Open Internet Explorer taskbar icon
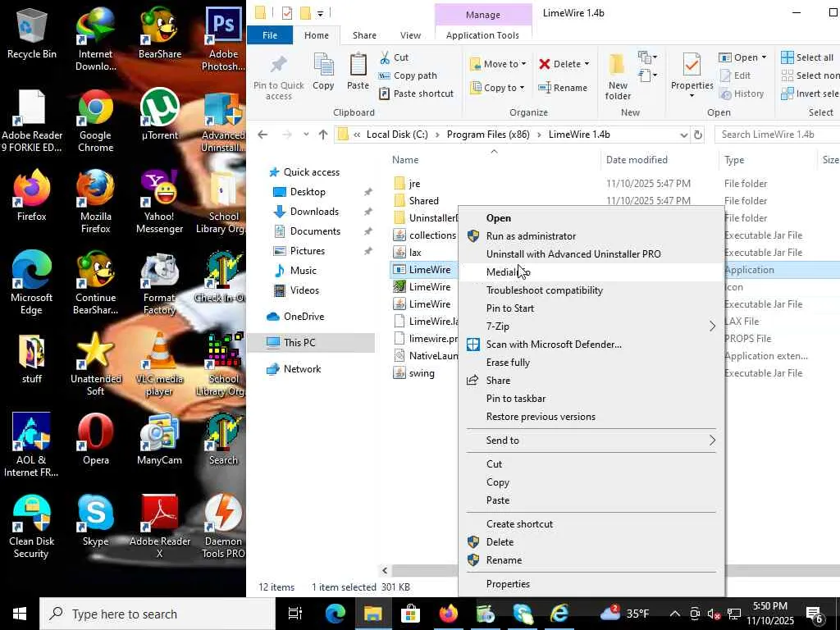 (559, 614)
